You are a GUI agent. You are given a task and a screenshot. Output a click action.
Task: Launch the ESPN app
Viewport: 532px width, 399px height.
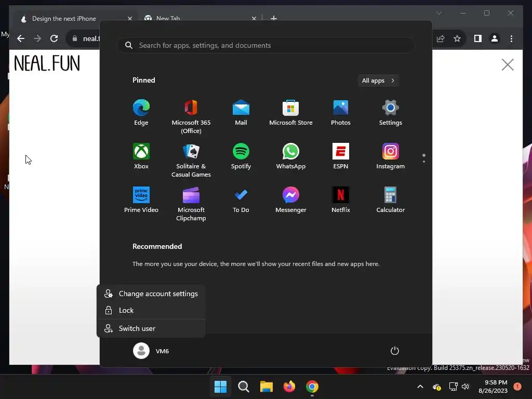(341, 156)
